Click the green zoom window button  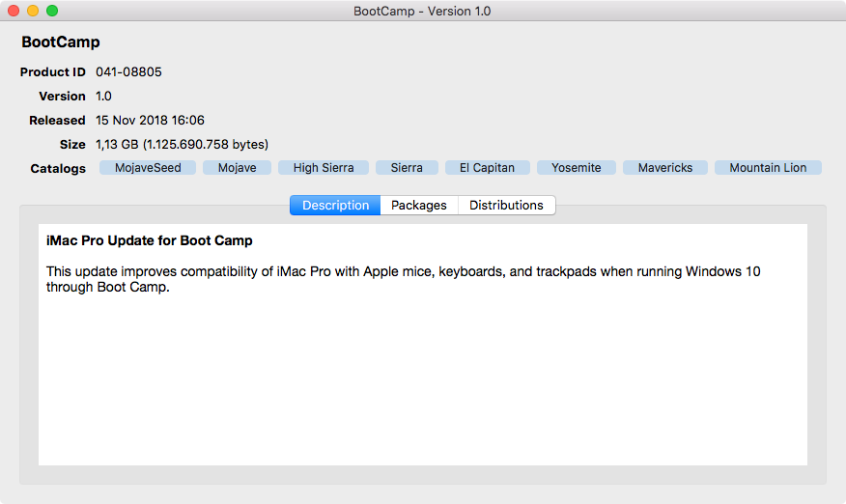tap(52, 11)
